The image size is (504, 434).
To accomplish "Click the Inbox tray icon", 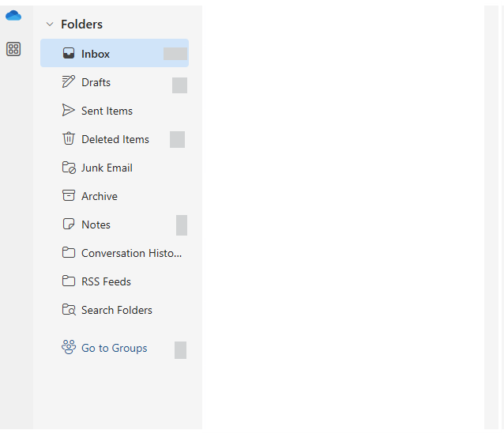I will [x=69, y=54].
